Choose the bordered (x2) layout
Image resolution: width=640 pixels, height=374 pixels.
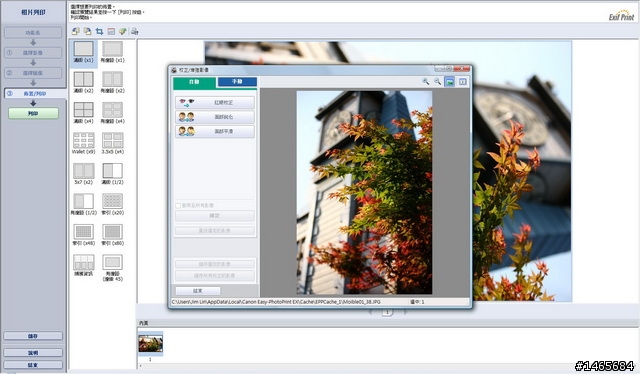(x=113, y=82)
